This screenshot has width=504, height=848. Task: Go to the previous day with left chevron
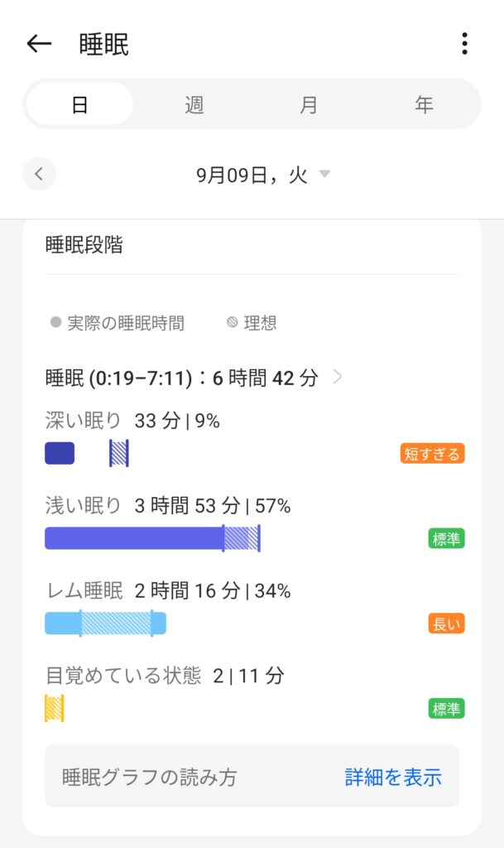click(x=39, y=175)
